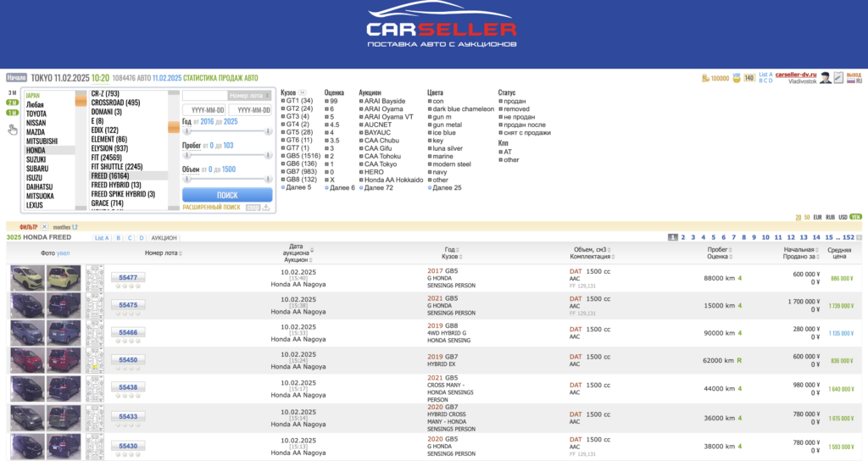Click the 140 badge in the header
Viewport: 868px width, 461px height.
[x=749, y=78]
